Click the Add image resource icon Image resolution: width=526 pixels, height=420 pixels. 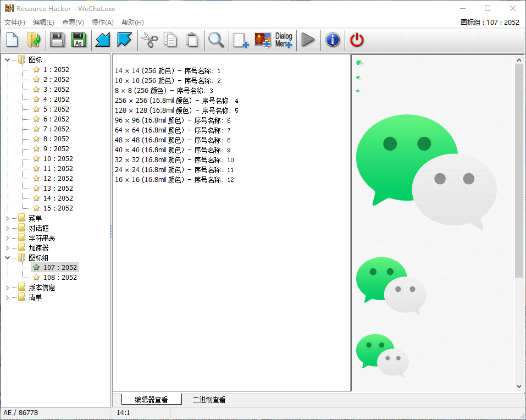click(262, 40)
